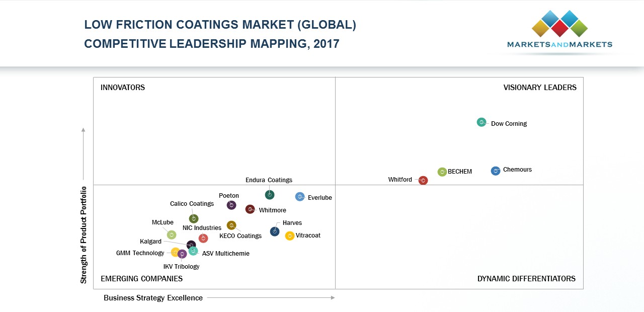Click the Everlube data point
644x312 pixels.
[300, 197]
